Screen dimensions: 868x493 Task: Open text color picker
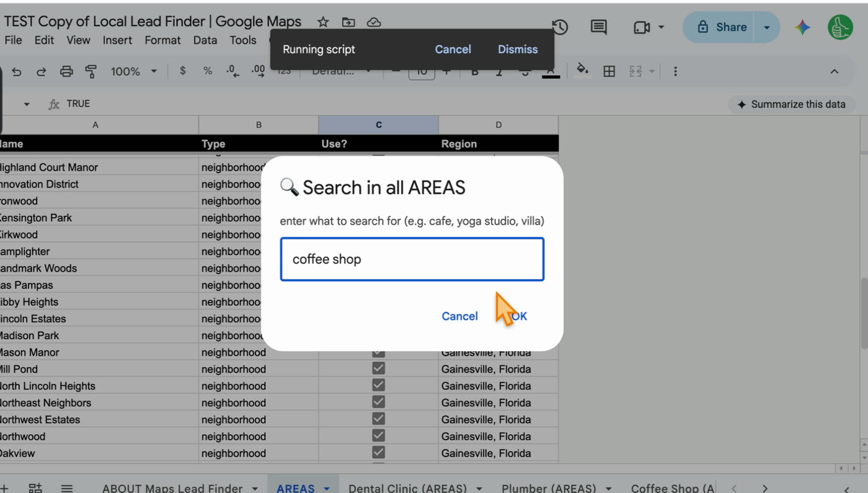coord(551,71)
